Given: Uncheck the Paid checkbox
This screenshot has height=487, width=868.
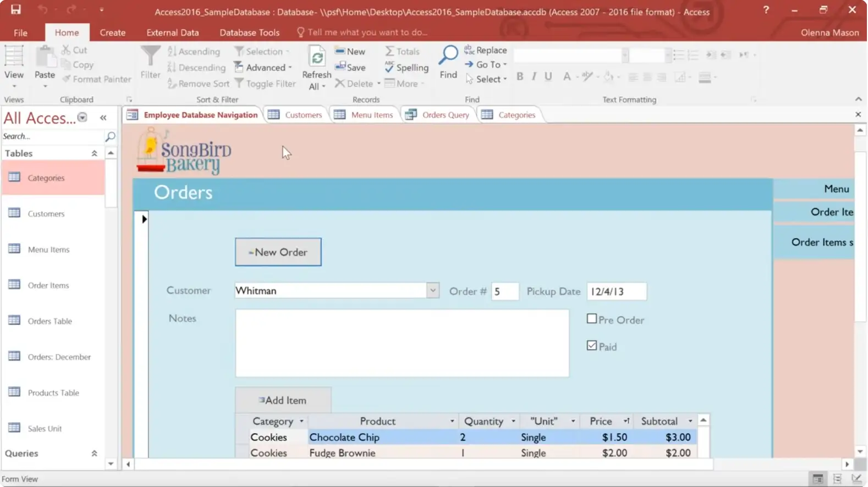Looking at the screenshot, I should coord(592,346).
